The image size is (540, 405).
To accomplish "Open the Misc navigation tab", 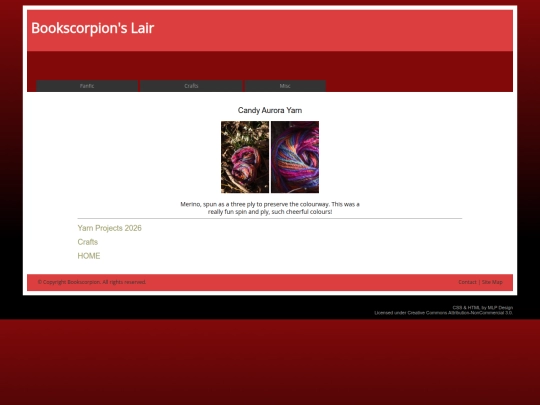I will [285, 86].
